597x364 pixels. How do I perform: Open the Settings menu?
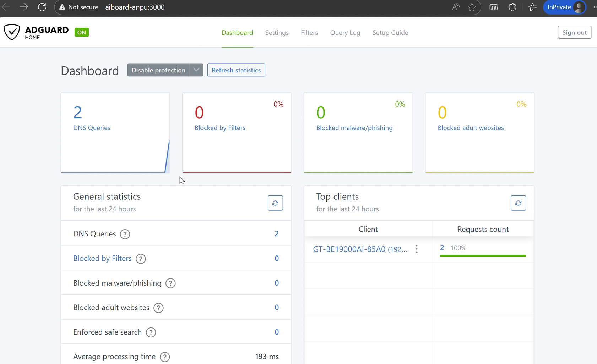277,33
